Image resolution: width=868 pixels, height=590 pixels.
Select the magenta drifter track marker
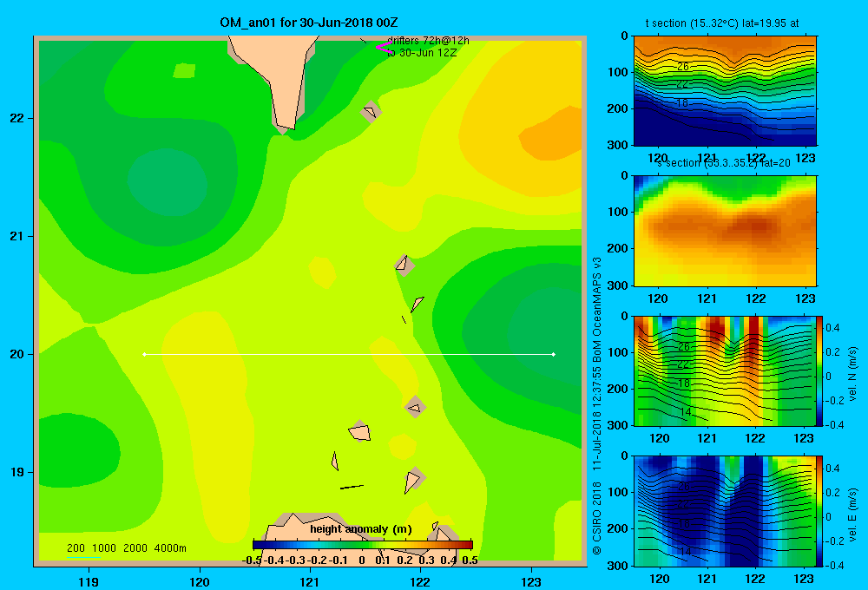tap(383, 47)
